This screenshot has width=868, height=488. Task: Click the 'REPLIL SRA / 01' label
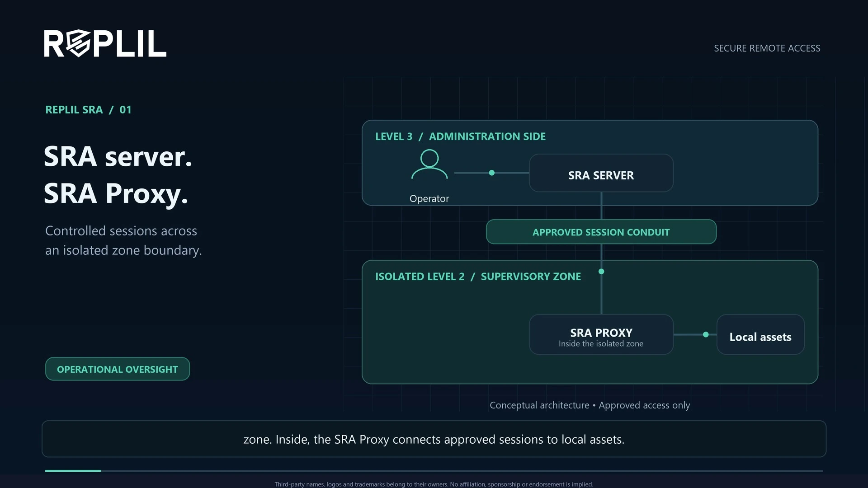pos(88,110)
